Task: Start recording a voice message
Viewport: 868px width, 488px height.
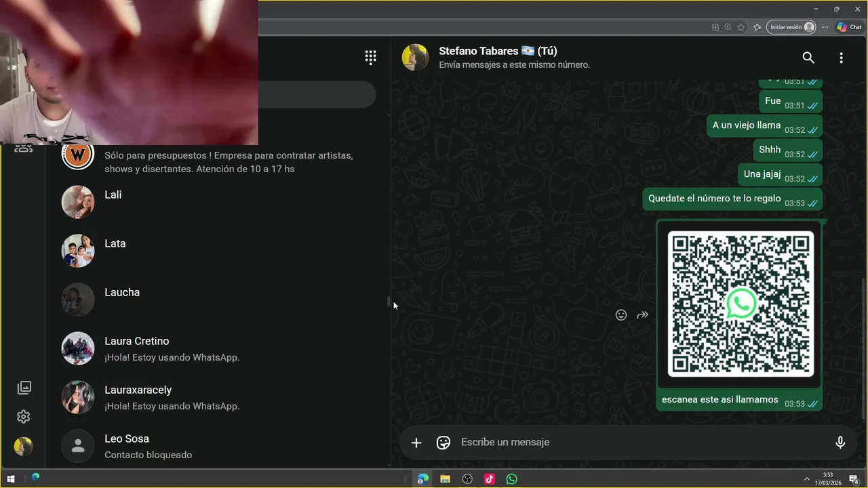Action: pyautogui.click(x=840, y=443)
